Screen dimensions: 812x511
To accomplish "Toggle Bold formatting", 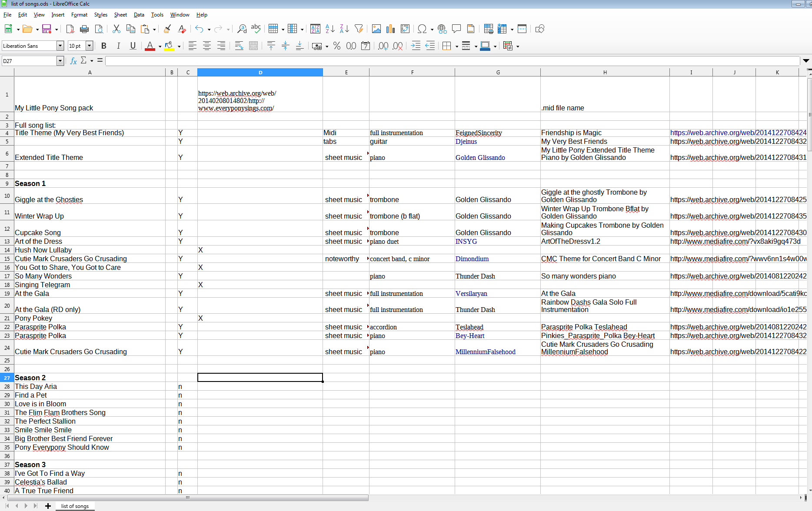I will coord(104,46).
